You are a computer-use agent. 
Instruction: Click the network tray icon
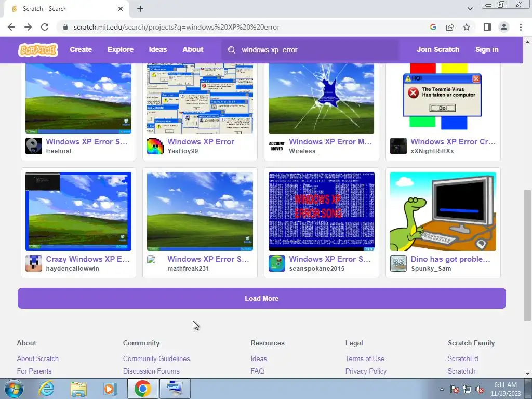click(467, 390)
